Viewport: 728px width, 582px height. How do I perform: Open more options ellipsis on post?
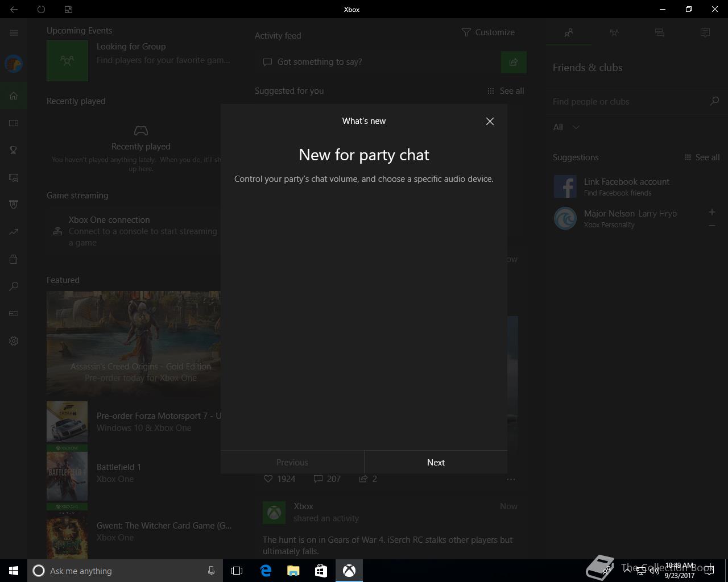point(511,479)
